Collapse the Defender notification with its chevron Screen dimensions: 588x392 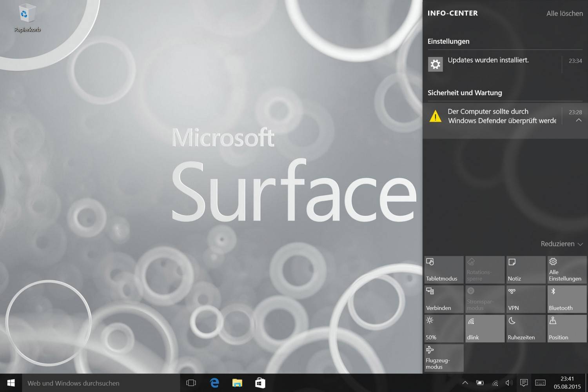(x=579, y=120)
